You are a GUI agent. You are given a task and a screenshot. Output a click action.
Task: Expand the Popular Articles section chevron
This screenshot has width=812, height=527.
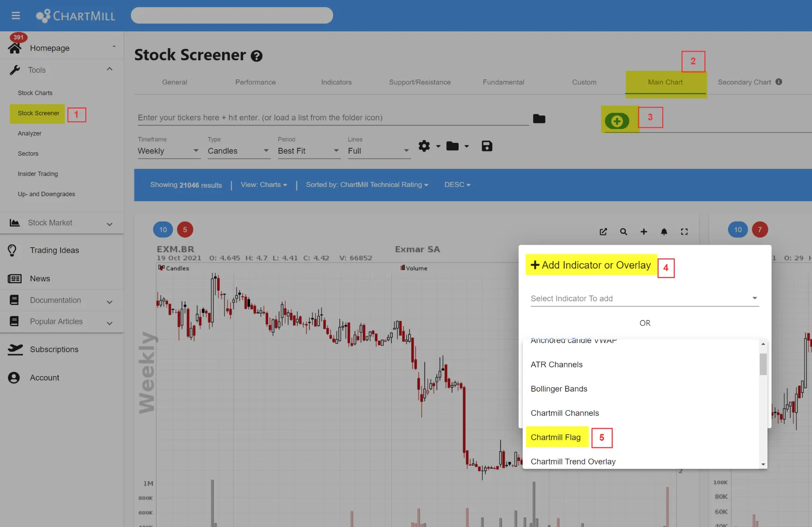pyautogui.click(x=109, y=323)
